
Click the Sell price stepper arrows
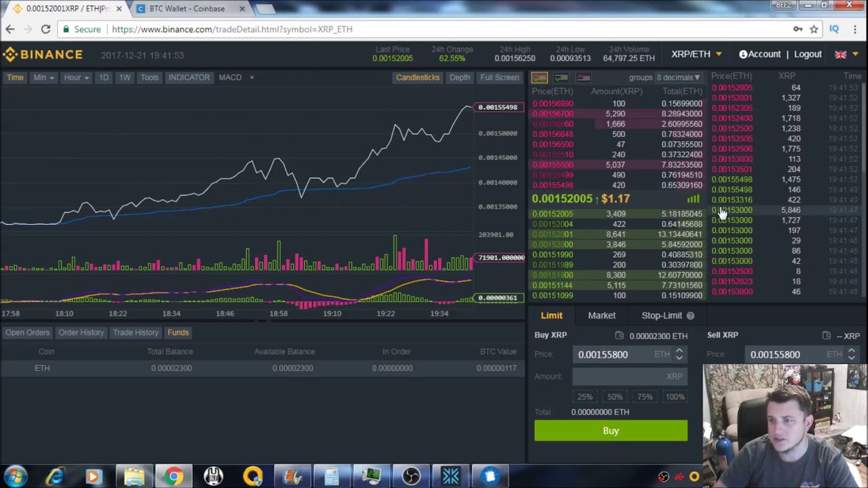pyautogui.click(x=851, y=354)
